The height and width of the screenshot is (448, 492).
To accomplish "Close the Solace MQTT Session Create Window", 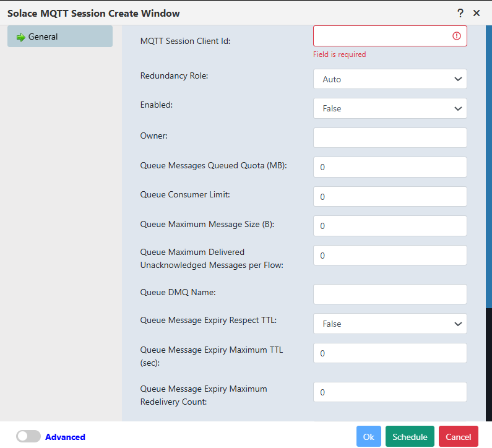I will point(477,13).
